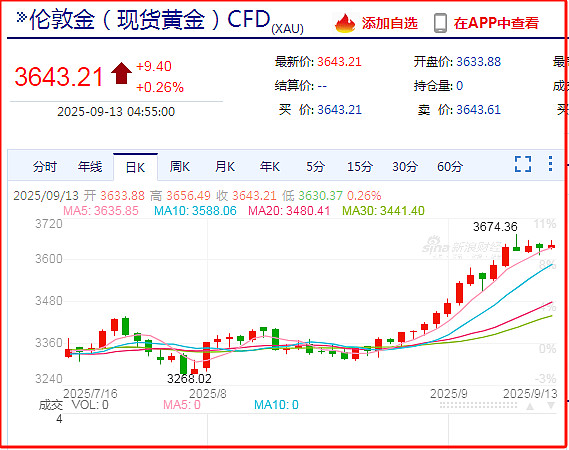Image resolution: width=569 pixels, height=450 pixels.
Task: Switch to 年线 chart tab
Action: 90,167
